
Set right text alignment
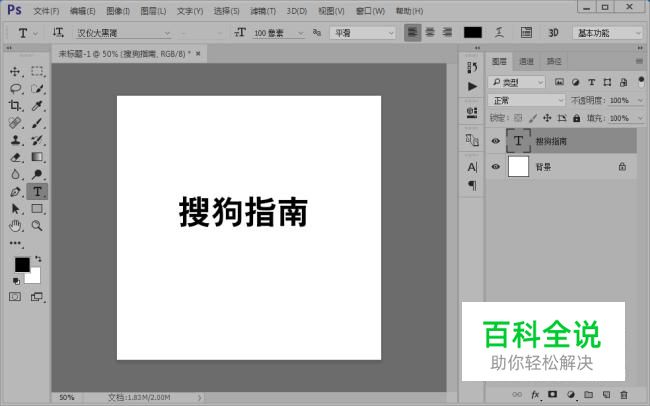(447, 32)
